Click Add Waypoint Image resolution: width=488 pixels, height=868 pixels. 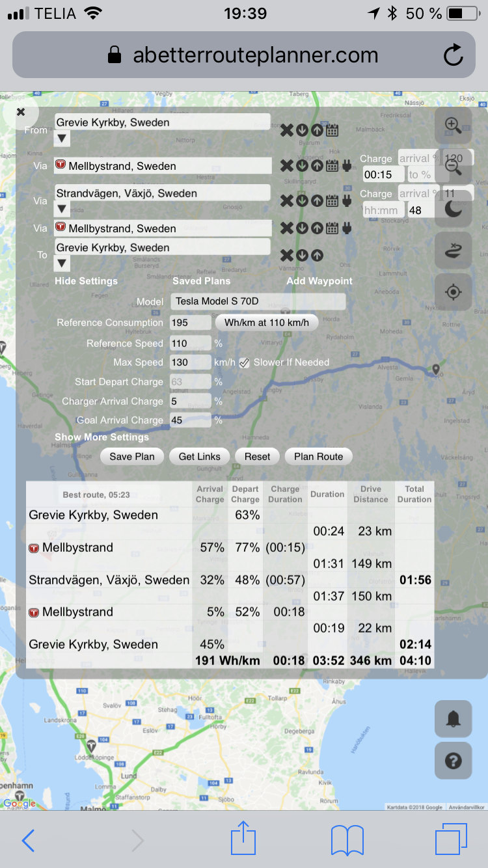319,281
